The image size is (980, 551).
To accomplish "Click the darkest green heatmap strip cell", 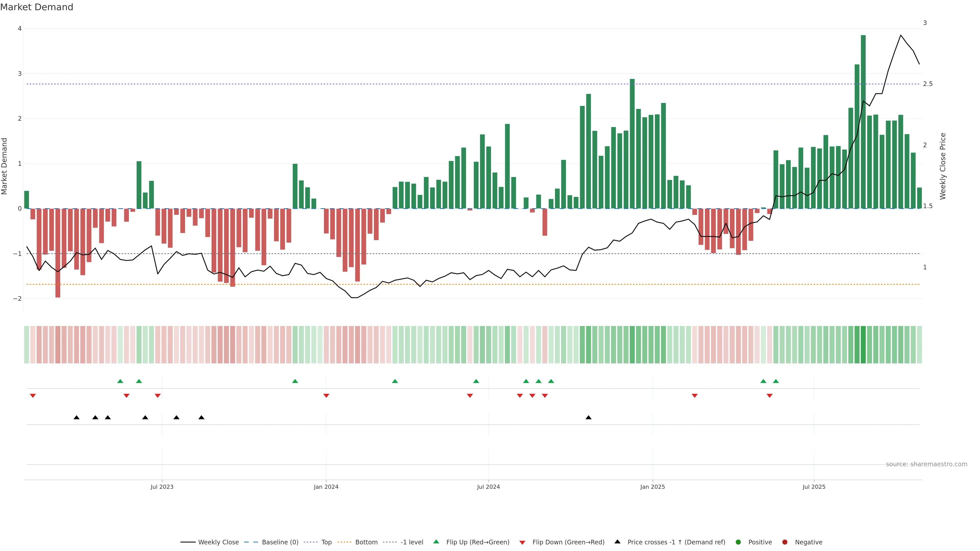I will tap(863, 345).
